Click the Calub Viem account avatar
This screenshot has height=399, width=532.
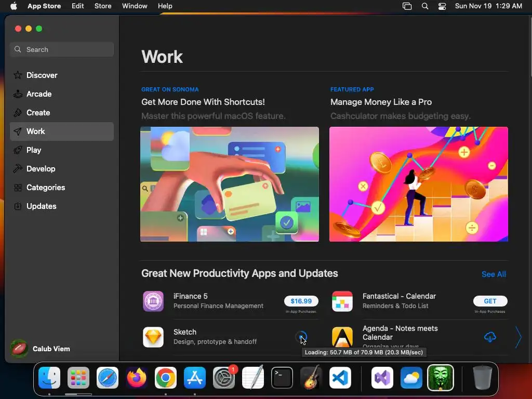[19, 349]
